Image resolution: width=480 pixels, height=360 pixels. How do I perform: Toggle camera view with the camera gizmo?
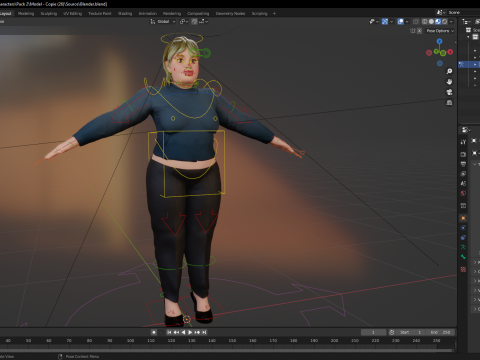449,92
